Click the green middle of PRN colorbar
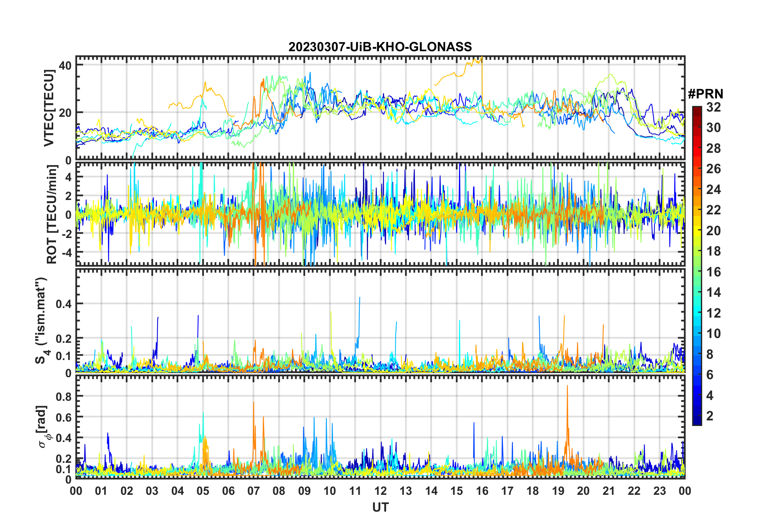Viewport: 761px width, 532px height. 697,266
